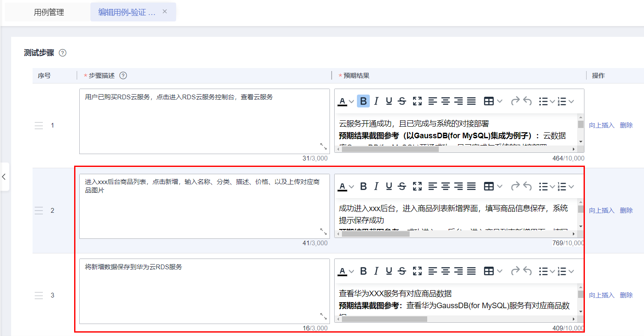This screenshot has width=644, height=336.
Task: Open font color dropdown in step 2 editor
Action: pos(352,187)
